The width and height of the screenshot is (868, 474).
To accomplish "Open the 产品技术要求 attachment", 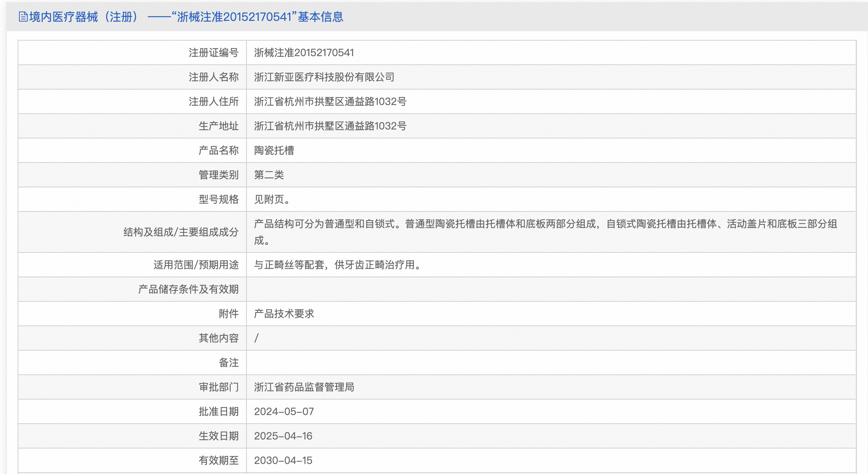I will (284, 314).
